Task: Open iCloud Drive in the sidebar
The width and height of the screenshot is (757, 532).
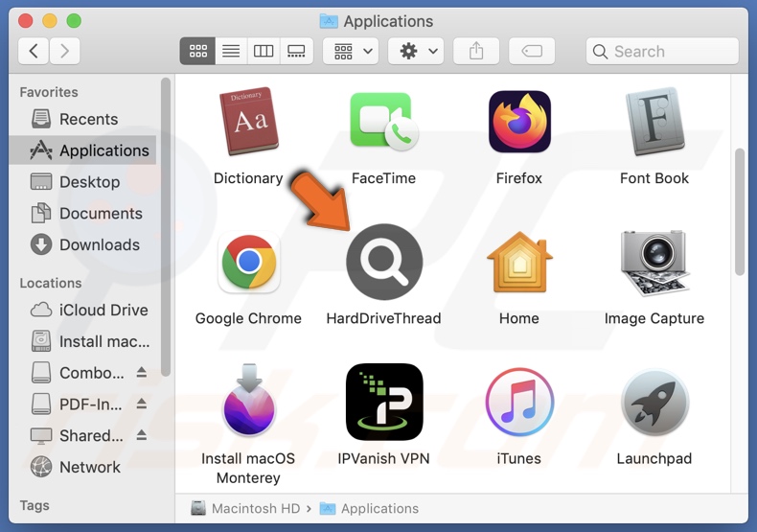Action: click(82, 310)
